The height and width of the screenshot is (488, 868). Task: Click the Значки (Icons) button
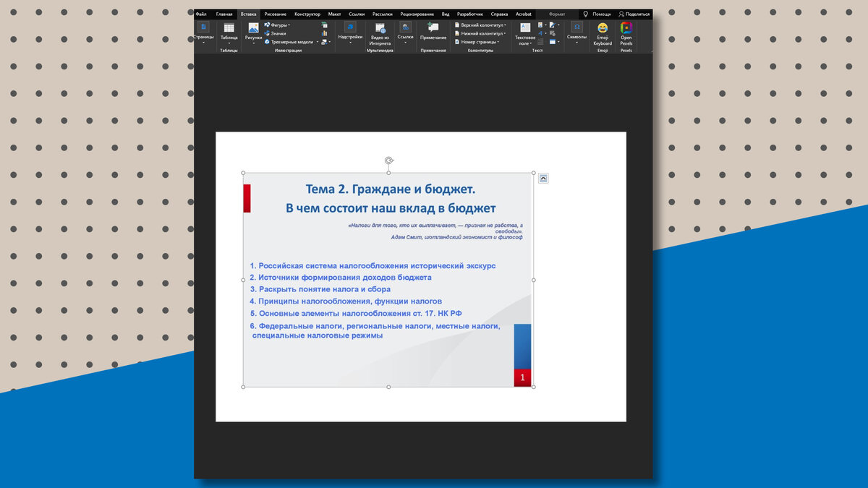pos(275,33)
